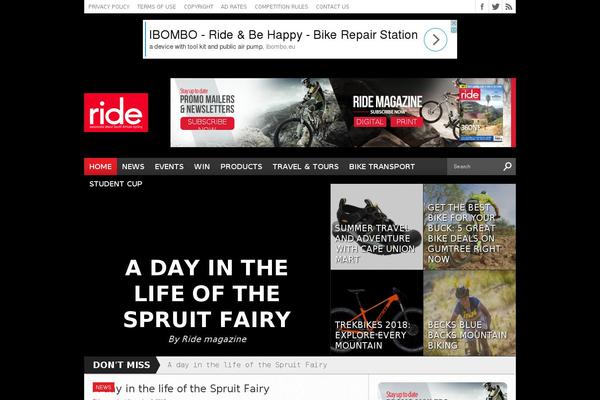This screenshot has width=600, height=400.
Task: Open the Products menu item
Action: point(241,167)
